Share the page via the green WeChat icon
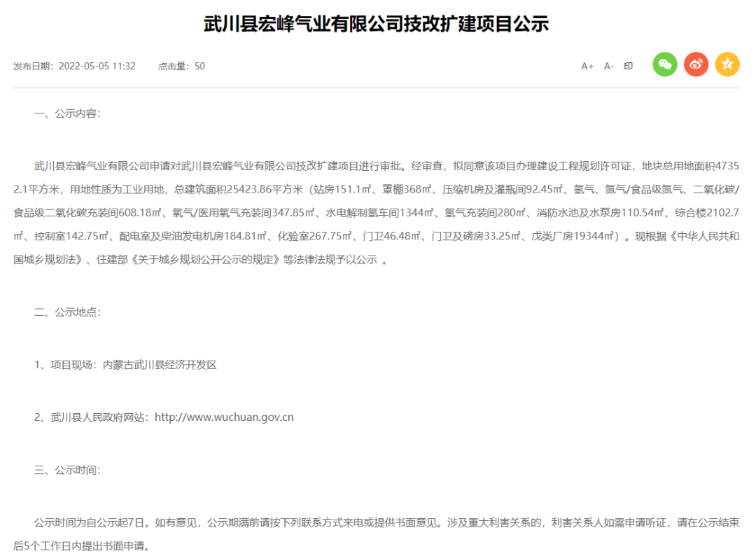 click(x=665, y=65)
